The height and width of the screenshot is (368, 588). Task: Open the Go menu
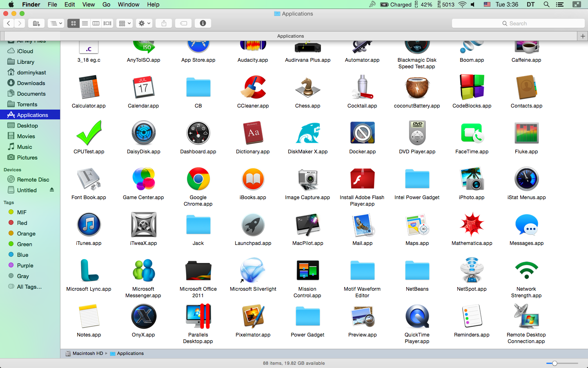pos(107,4)
